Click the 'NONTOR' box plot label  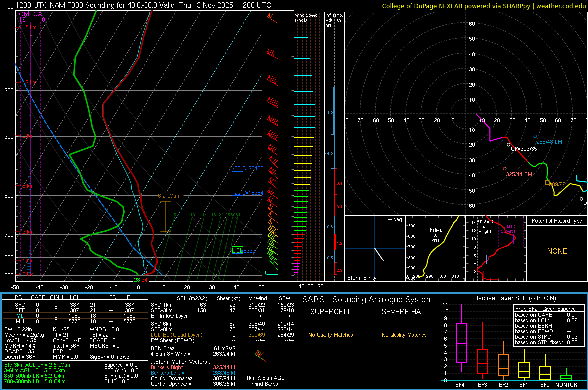pyautogui.click(x=566, y=385)
